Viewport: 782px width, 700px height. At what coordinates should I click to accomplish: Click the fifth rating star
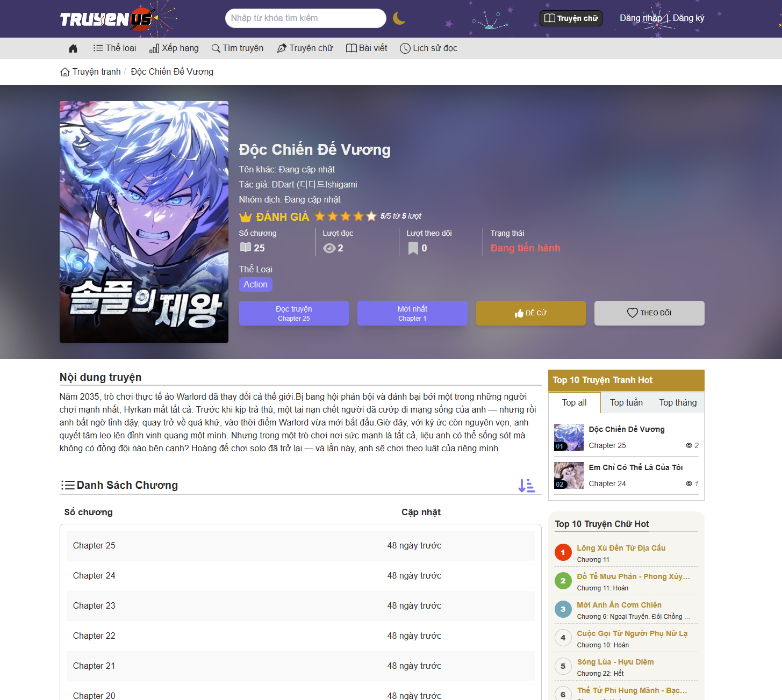(x=371, y=217)
